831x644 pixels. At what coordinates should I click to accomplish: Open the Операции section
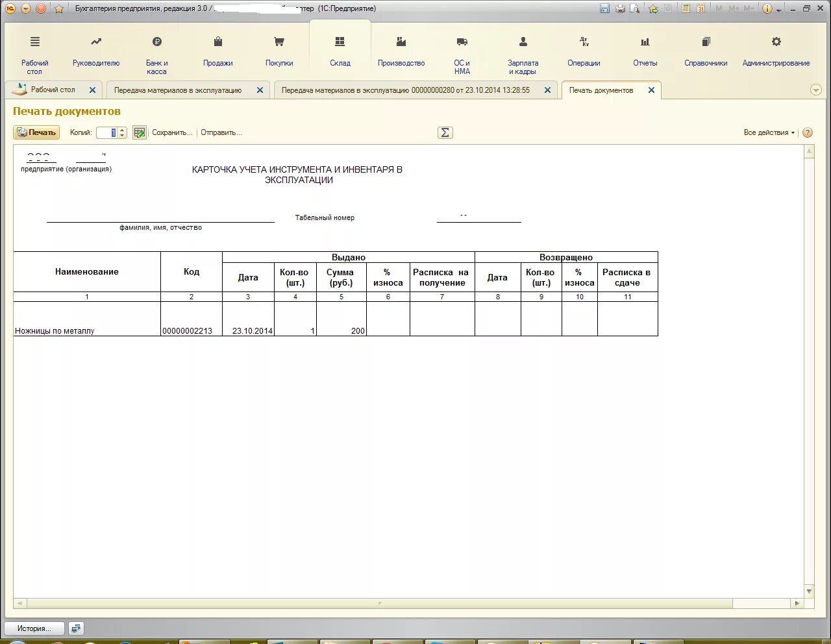pos(584,52)
